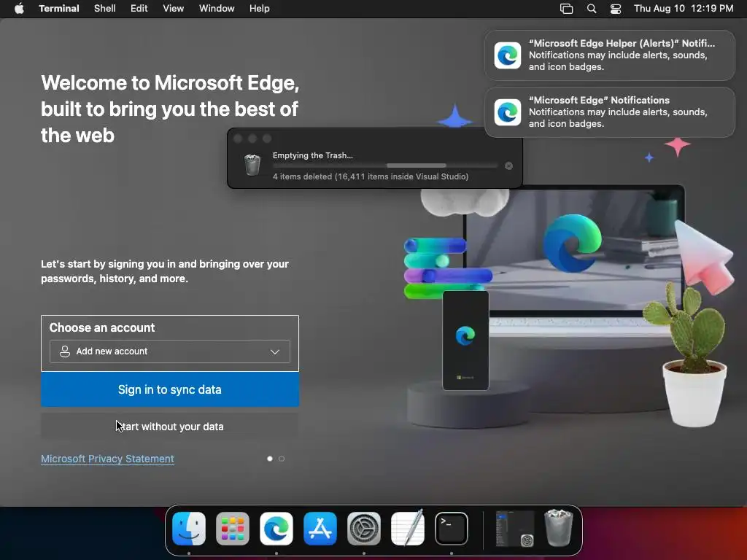Open Control Center in menu bar
Viewport: 747px width, 560px height.
pyautogui.click(x=616, y=9)
